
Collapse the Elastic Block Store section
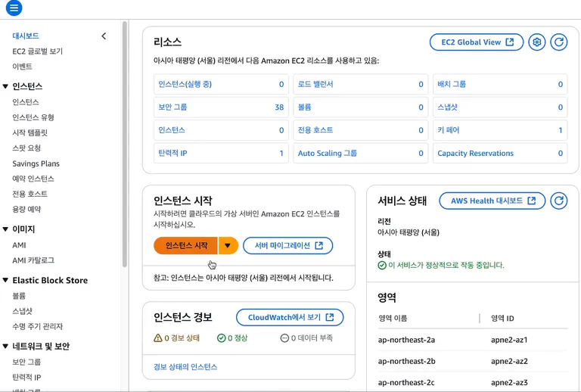click(6, 280)
